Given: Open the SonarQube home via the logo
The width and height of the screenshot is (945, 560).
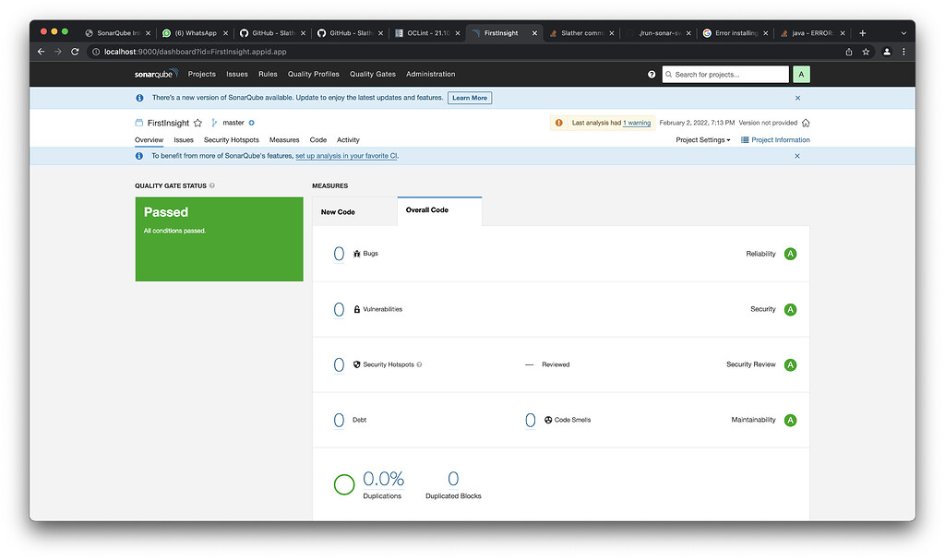Looking at the screenshot, I should (x=155, y=74).
